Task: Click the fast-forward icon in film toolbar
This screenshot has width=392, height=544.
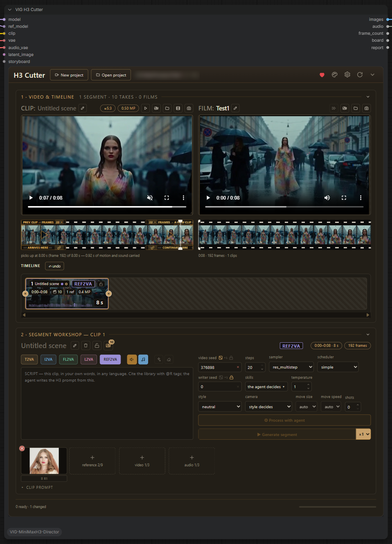Action: click(334, 108)
